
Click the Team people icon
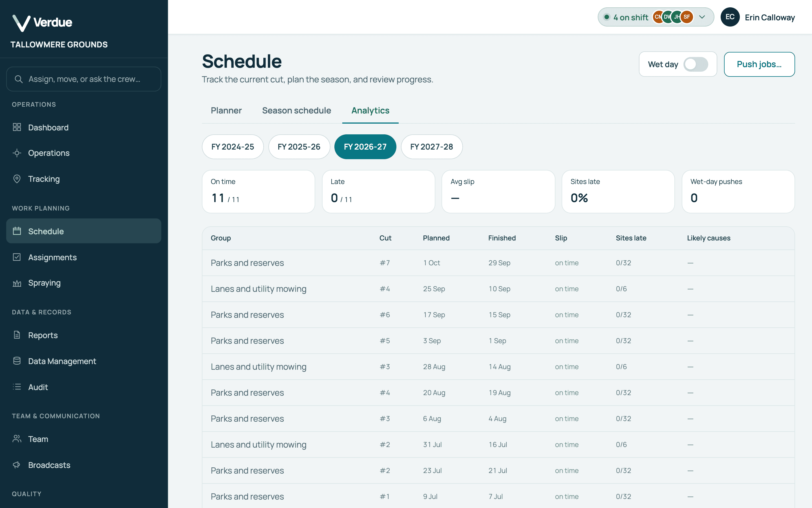pyautogui.click(x=17, y=439)
